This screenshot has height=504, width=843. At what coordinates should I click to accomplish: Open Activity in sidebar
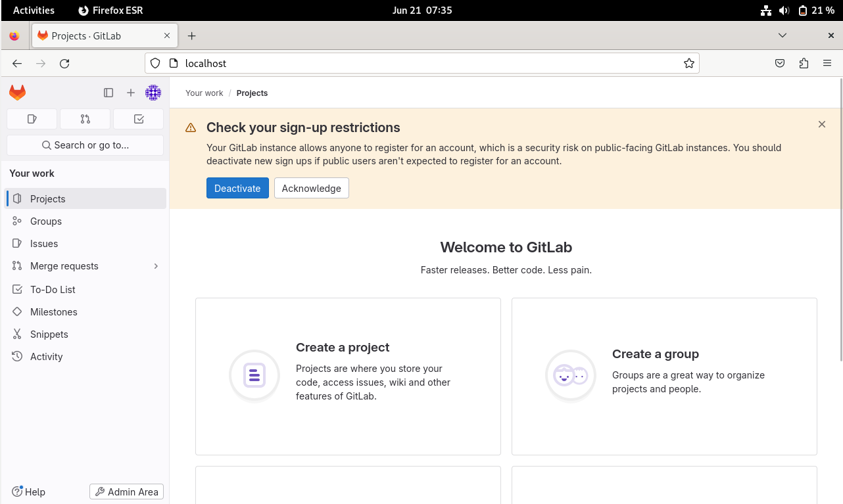click(x=85, y=356)
